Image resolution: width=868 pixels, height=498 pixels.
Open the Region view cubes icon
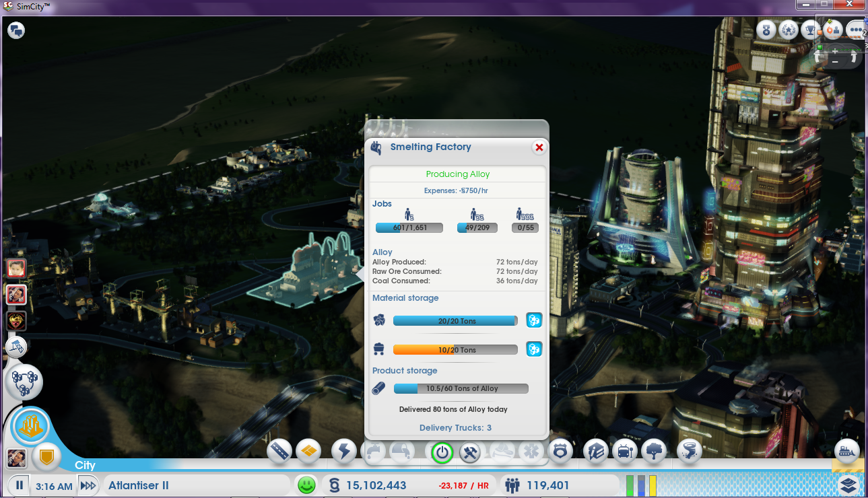coord(24,382)
